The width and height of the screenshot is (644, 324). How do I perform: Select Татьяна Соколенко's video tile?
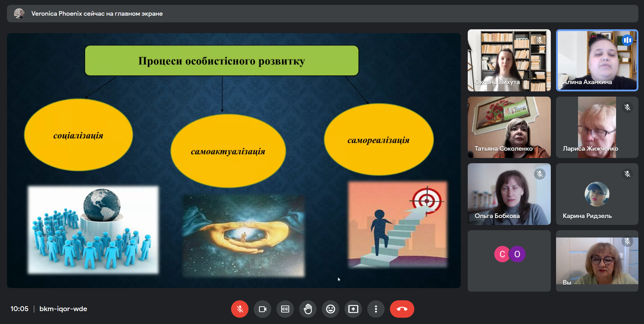(x=509, y=127)
